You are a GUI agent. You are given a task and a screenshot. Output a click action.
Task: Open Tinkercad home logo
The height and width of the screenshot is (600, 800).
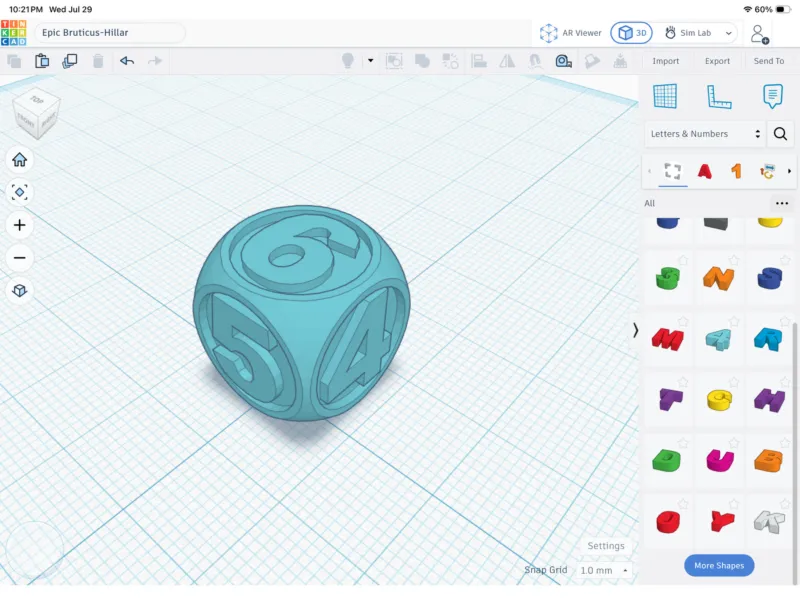click(14, 33)
